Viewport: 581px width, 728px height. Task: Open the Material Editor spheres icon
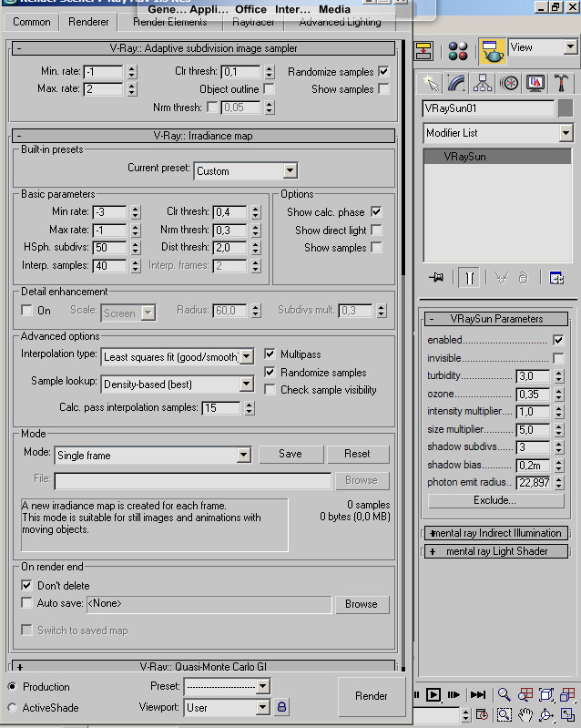tap(457, 51)
